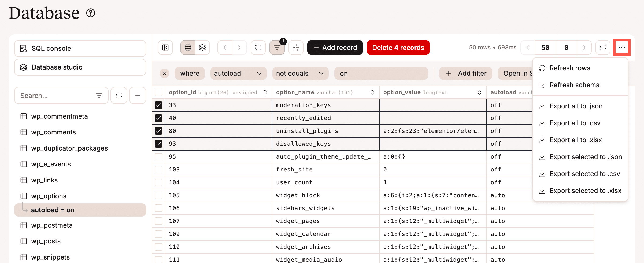
Task: Open the autoload column filter dropdown
Action: point(238,73)
